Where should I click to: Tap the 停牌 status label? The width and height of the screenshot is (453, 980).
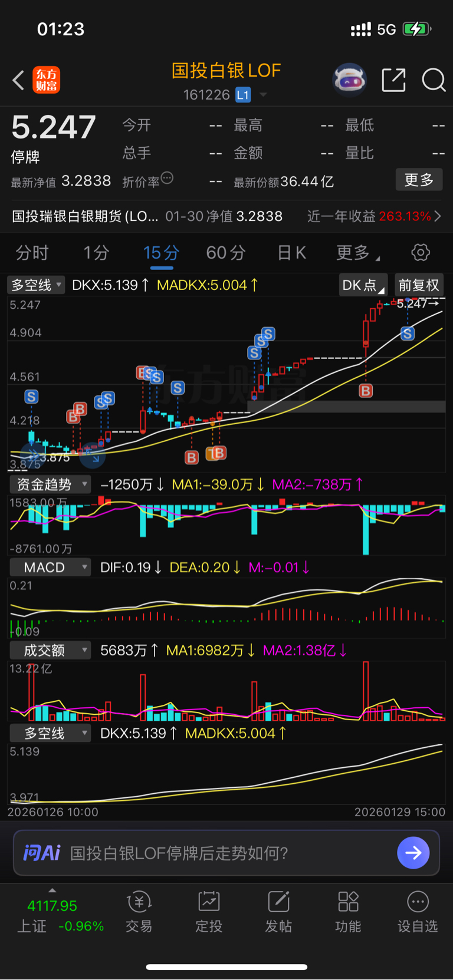tap(25, 157)
